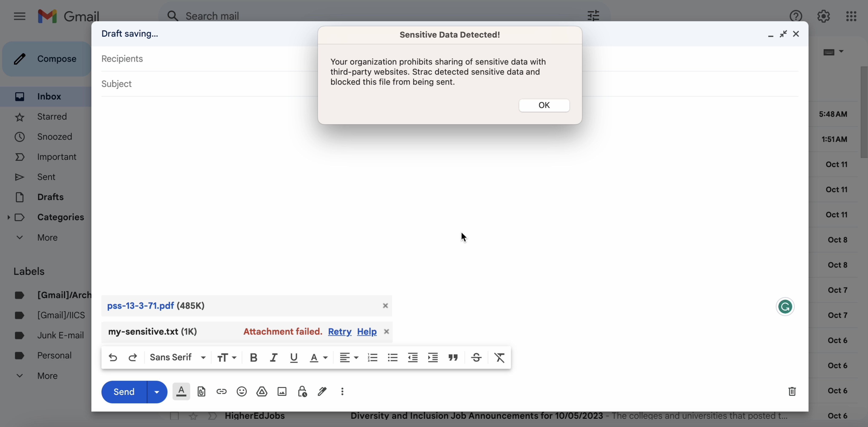Screen dimensions: 868x427
Task: Redo the last edit in compose toolbar
Action: [x=133, y=357]
